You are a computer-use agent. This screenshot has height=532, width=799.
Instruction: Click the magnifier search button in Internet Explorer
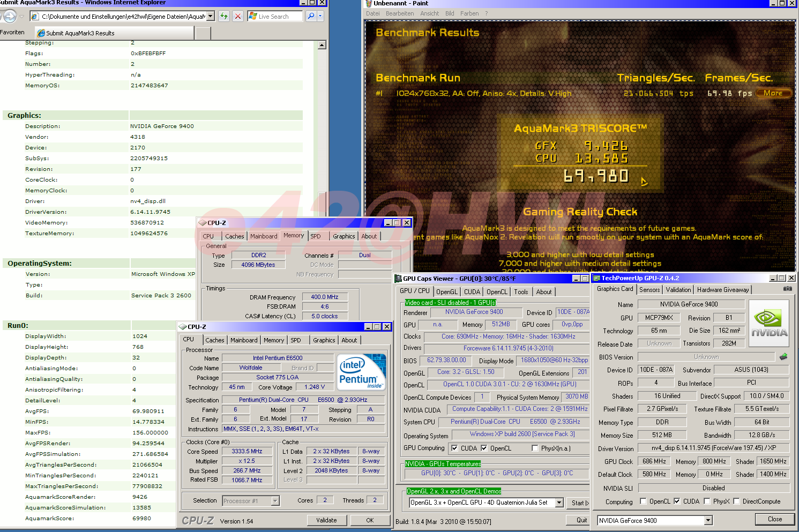311,16
